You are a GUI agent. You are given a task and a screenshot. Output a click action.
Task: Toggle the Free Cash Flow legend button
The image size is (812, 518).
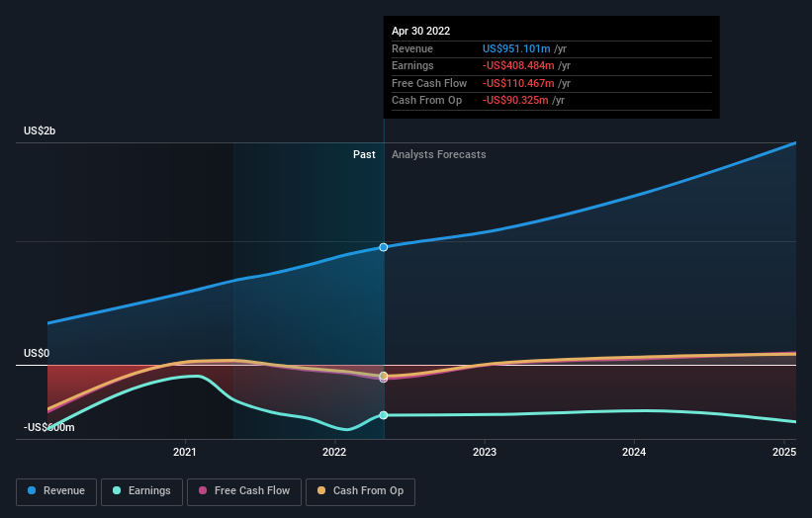coord(244,491)
